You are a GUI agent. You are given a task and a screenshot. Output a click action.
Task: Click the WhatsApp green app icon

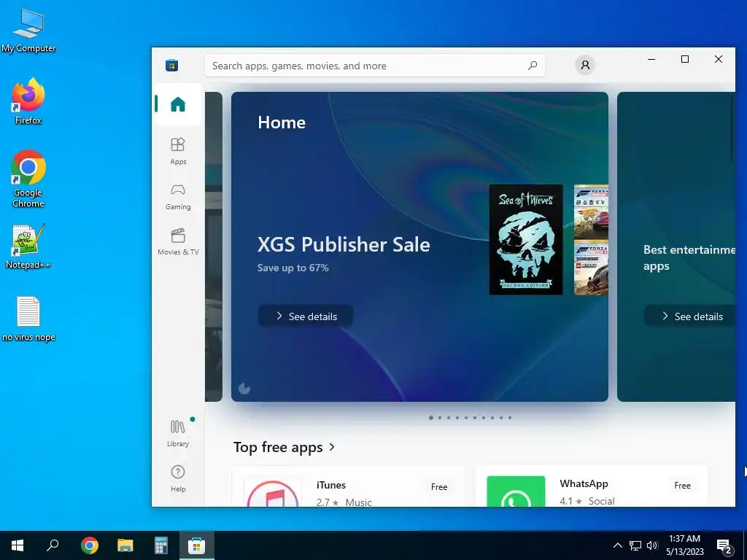(516, 491)
